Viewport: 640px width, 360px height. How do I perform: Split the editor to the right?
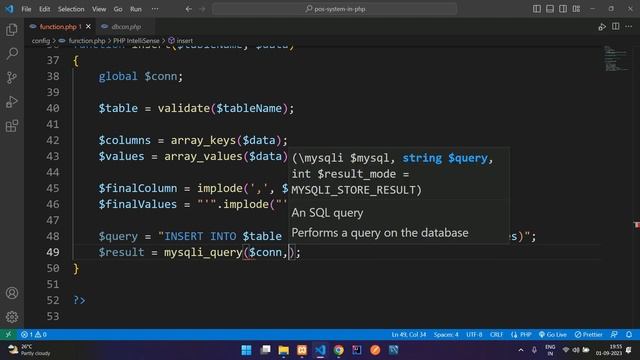[616, 27]
